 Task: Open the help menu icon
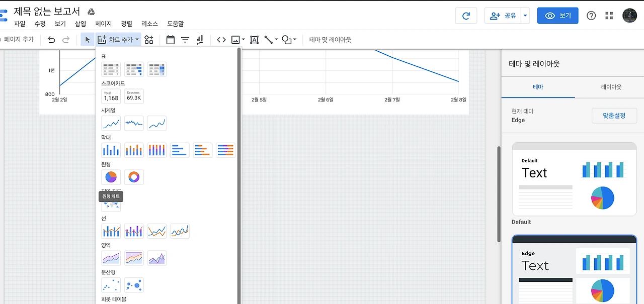tap(591, 16)
